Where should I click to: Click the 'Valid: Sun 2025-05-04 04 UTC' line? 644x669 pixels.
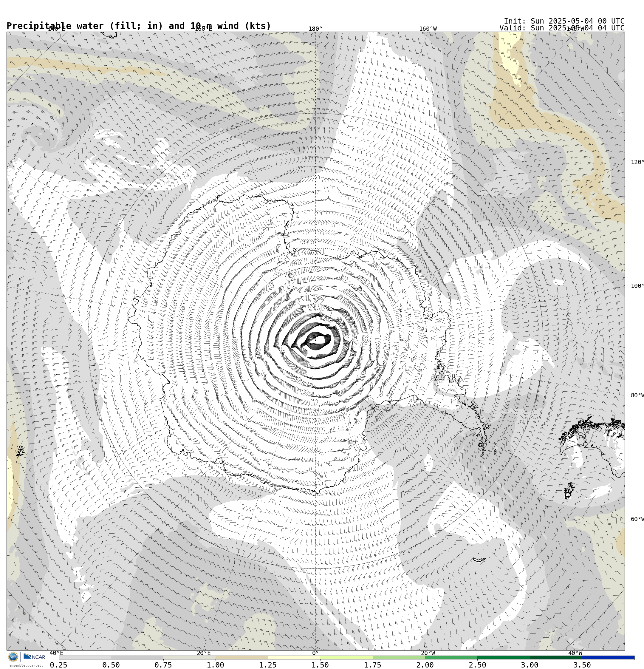click(x=562, y=28)
